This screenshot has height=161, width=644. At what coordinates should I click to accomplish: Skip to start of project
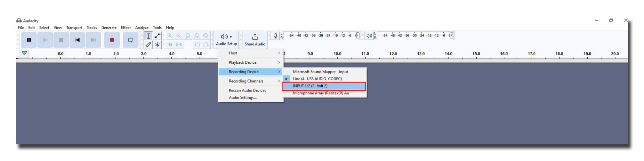77,40
